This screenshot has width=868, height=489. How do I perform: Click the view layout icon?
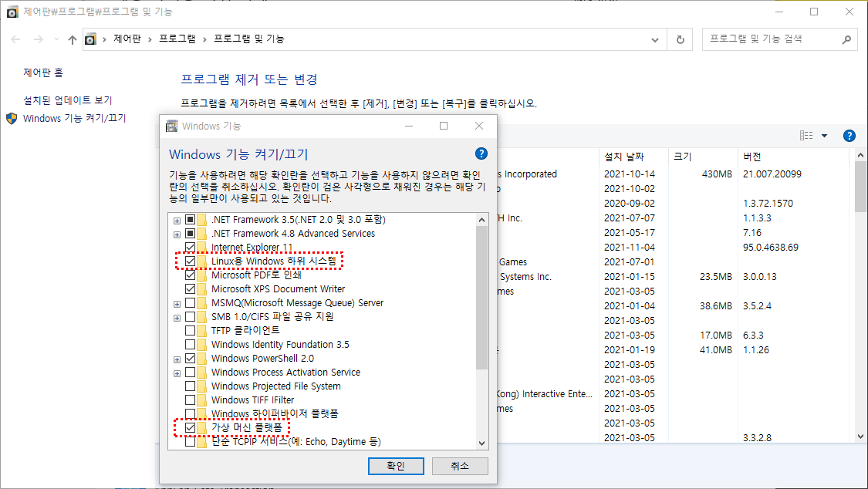pyautogui.click(x=806, y=136)
